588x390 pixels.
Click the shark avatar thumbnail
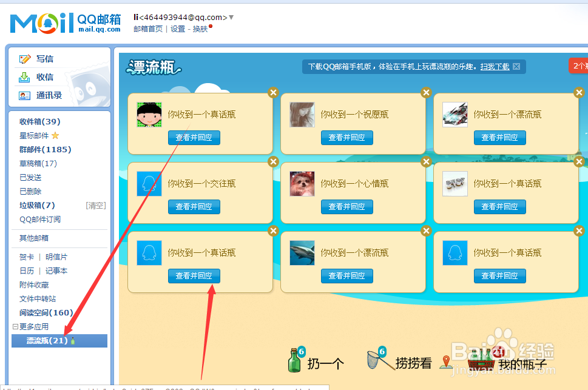(302, 253)
